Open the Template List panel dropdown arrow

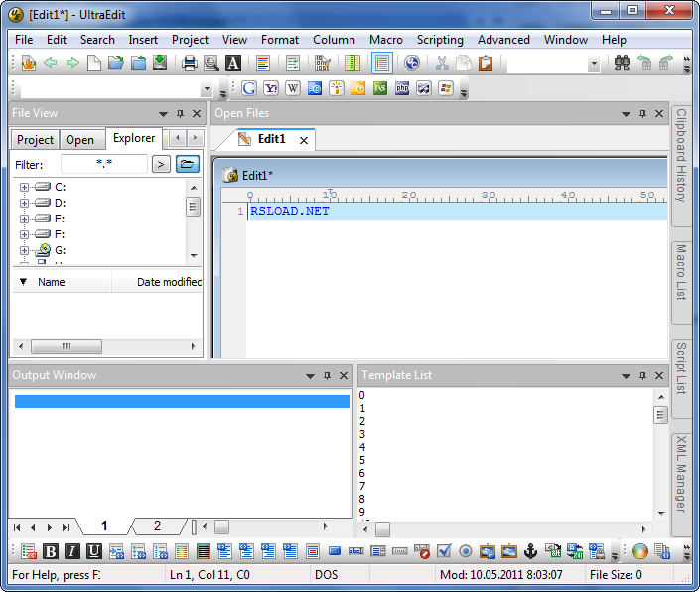[626, 376]
